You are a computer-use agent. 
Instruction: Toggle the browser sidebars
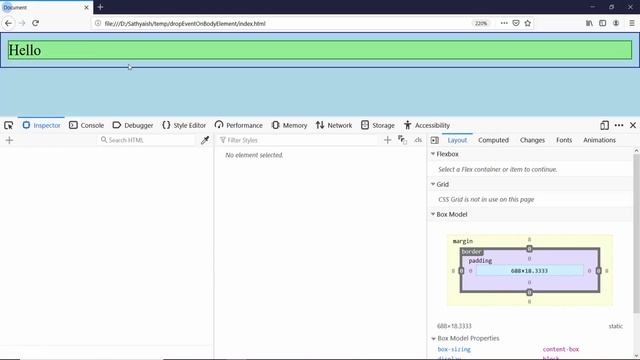pos(602,23)
